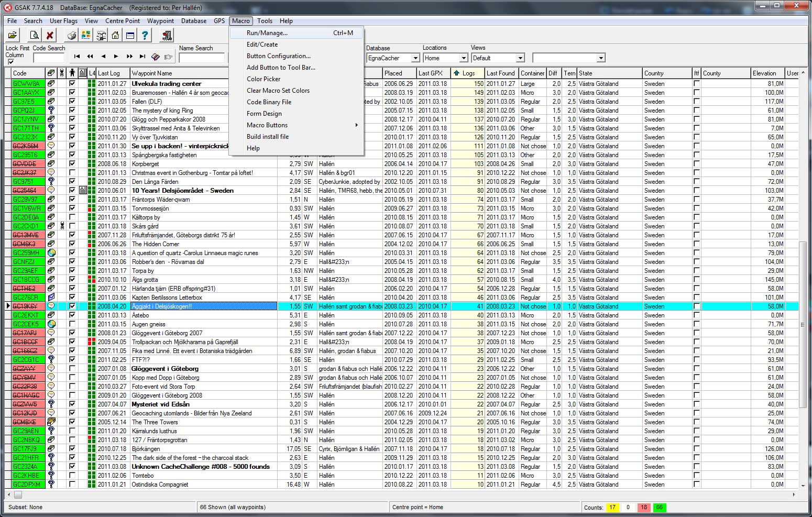Choose Color Picker in Macro menu
The height and width of the screenshot is (517, 812).
pyautogui.click(x=264, y=79)
